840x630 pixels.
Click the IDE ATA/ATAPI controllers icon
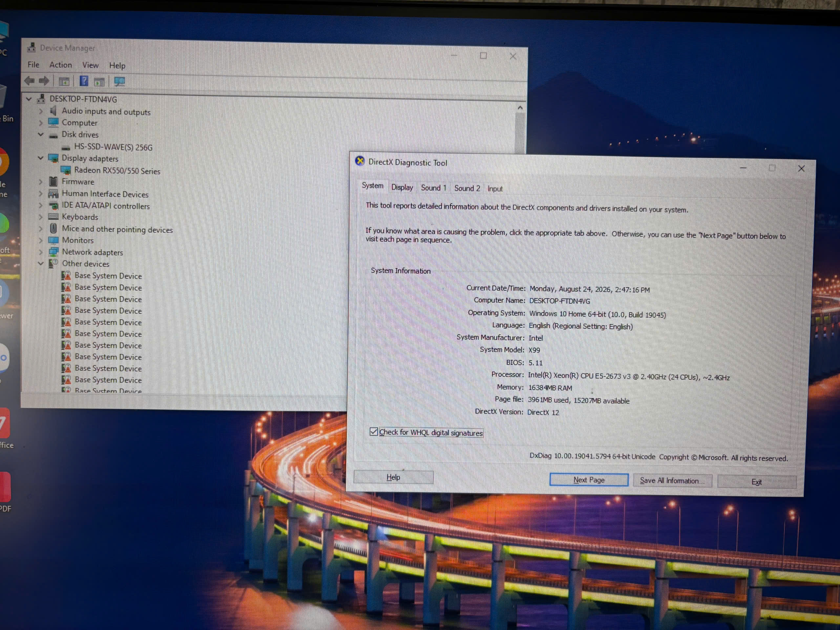(54, 205)
